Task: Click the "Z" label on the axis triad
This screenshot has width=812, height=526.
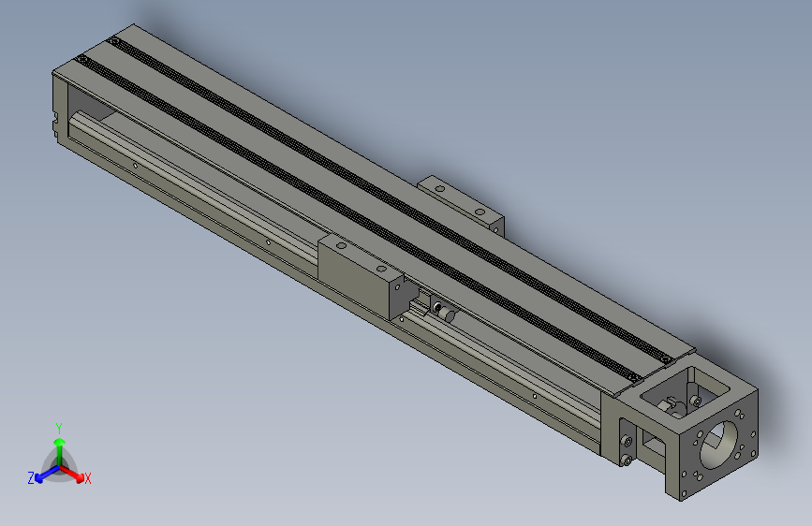Action: [x=31, y=478]
